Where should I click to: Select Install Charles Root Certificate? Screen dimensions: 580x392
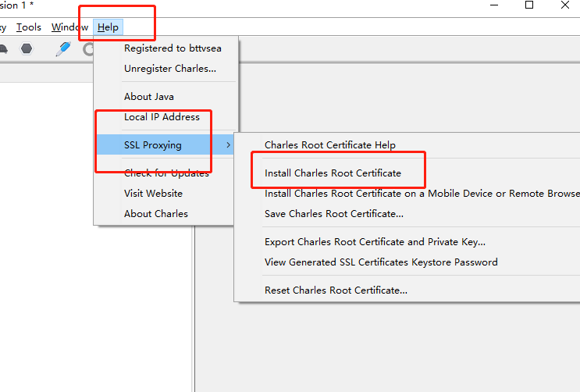coord(333,173)
